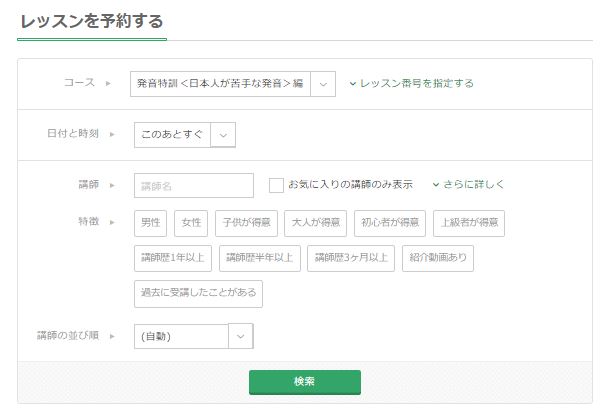Open the 講師の並び順 dropdown set to (自動)
This screenshot has width=610, height=418.
[x=194, y=336]
